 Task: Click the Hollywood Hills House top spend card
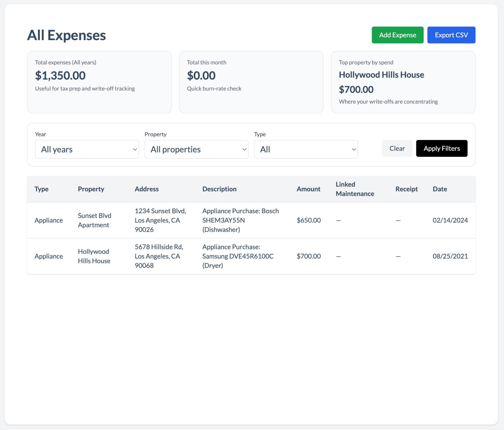[403, 82]
